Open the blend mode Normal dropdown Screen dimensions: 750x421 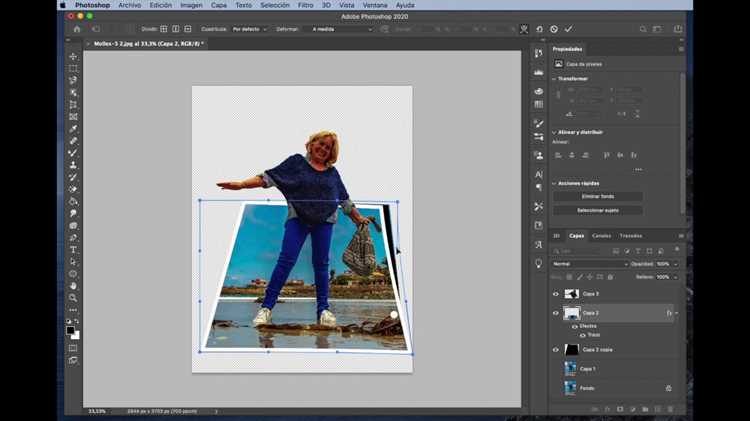(590, 264)
